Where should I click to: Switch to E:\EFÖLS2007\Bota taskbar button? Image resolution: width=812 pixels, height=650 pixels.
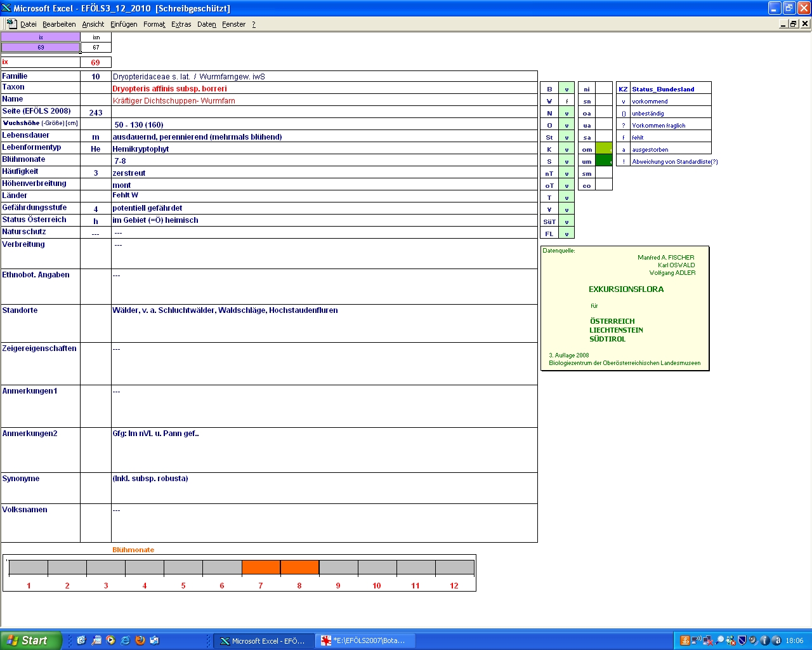365,641
